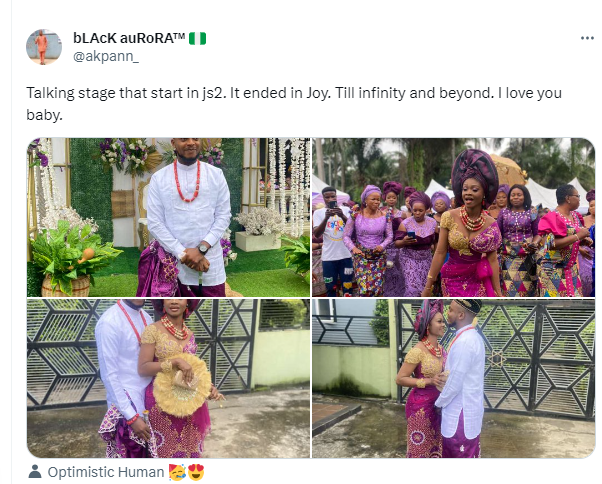Click the bLAcK auRoRA profile avatar

pyautogui.click(x=43, y=47)
